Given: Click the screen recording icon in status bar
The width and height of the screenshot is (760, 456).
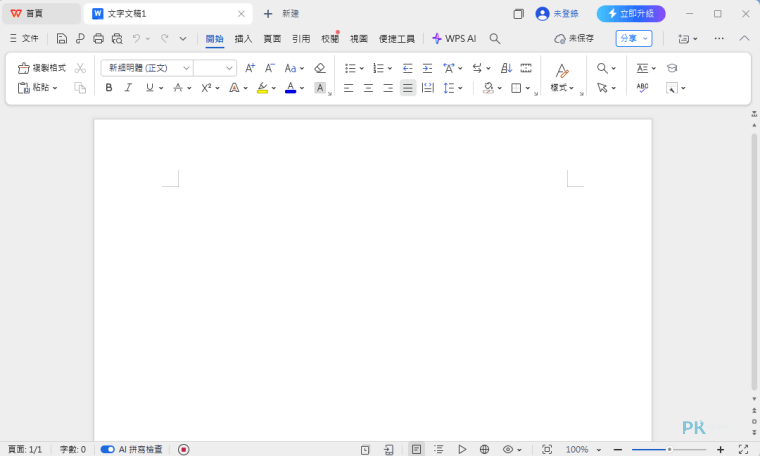Looking at the screenshot, I should [183, 450].
